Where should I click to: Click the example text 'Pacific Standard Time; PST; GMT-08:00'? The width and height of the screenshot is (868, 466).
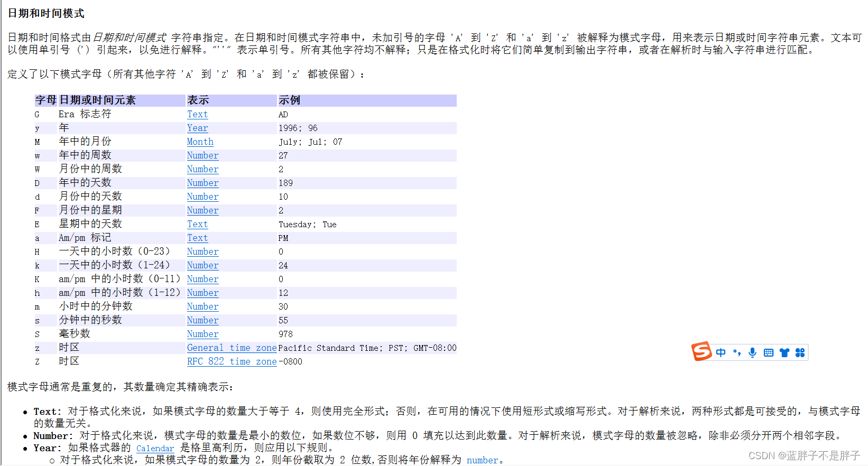367,348
